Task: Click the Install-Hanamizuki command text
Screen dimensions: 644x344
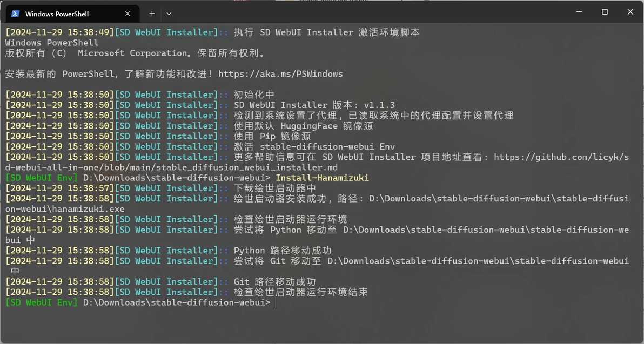Action: point(322,178)
